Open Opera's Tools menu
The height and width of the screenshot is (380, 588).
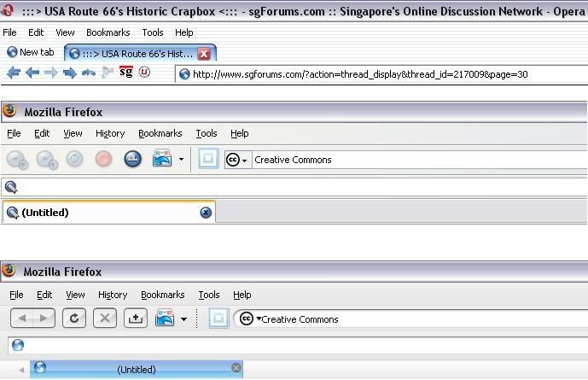[x=153, y=32]
